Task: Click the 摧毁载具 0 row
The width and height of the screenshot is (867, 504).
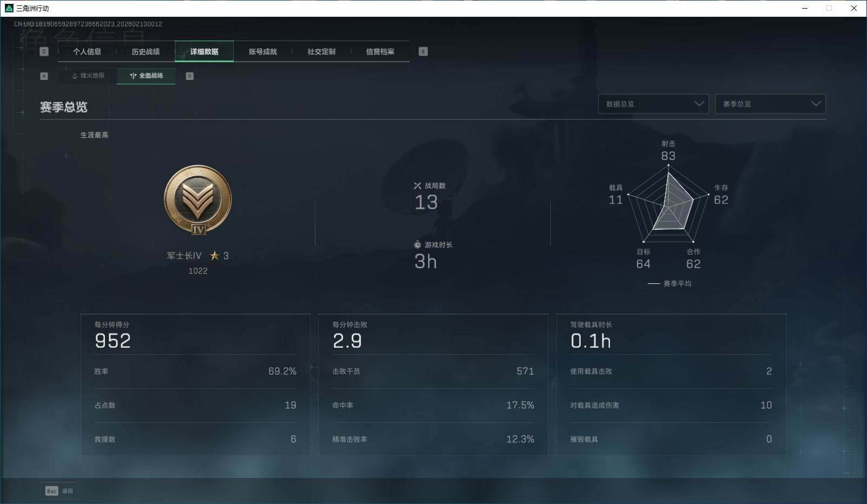Action: tap(671, 439)
